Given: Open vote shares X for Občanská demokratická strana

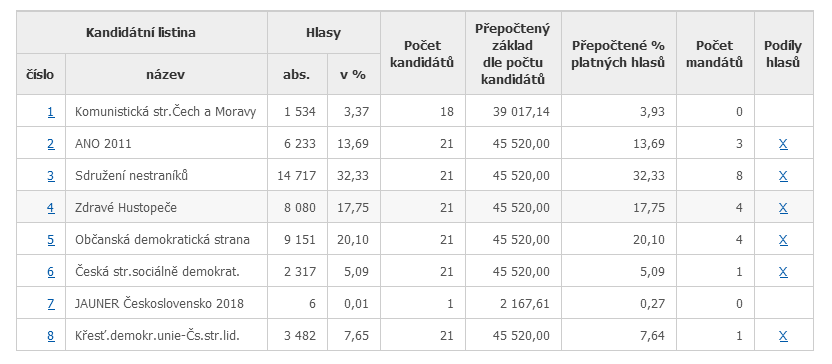Looking at the screenshot, I should pos(783,240).
